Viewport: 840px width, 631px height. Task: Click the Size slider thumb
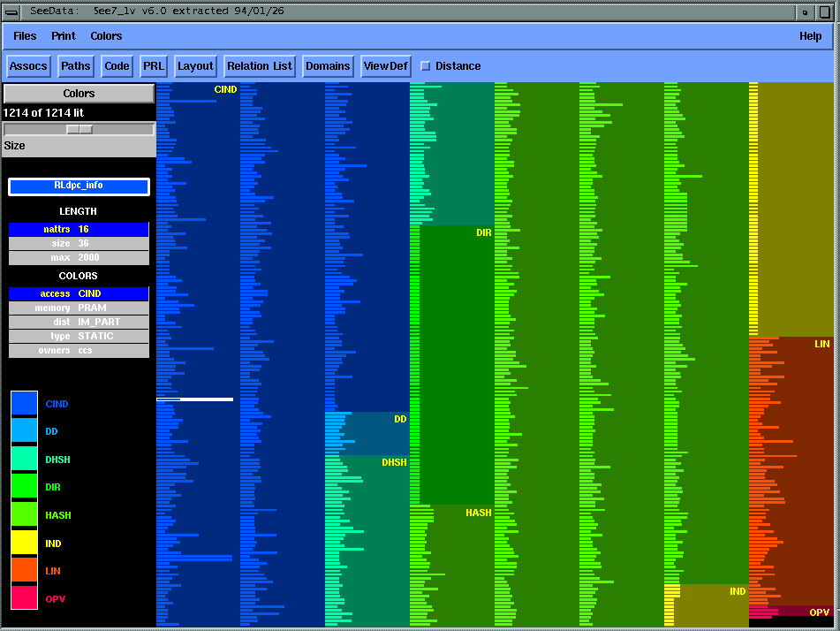pos(79,129)
